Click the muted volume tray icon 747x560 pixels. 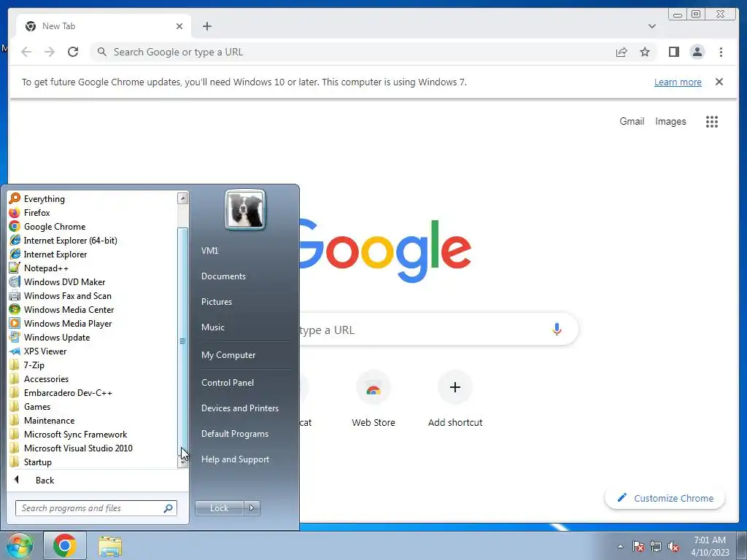[673, 547]
